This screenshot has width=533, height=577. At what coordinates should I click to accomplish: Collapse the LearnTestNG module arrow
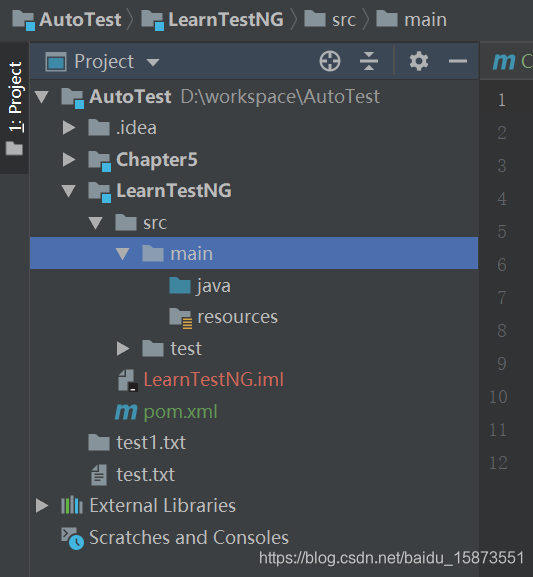pyautogui.click(x=69, y=191)
